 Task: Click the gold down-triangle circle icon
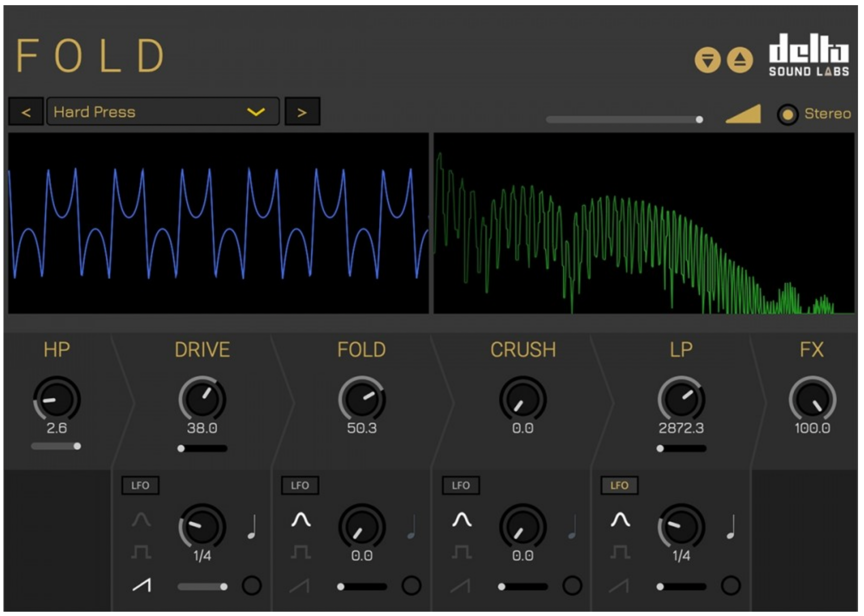pos(707,60)
